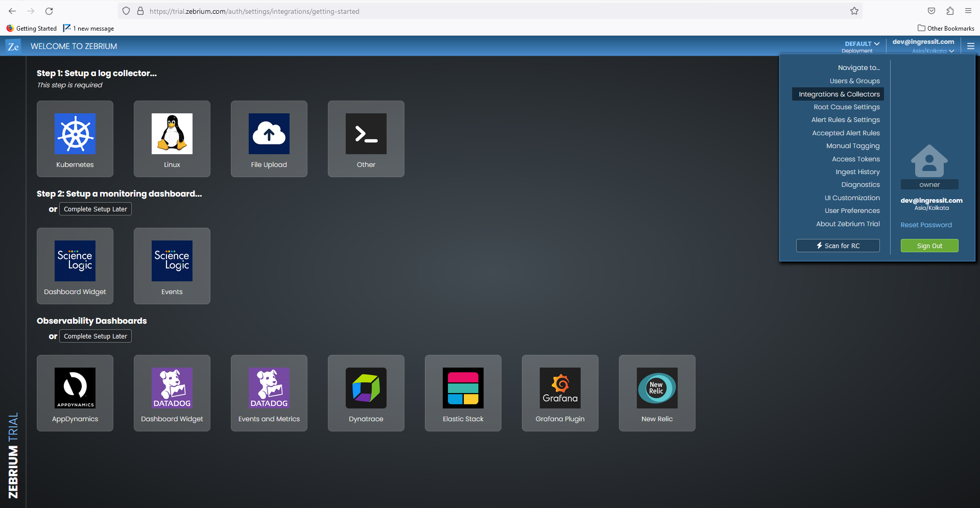Open Access Tokens page

pyautogui.click(x=855, y=159)
